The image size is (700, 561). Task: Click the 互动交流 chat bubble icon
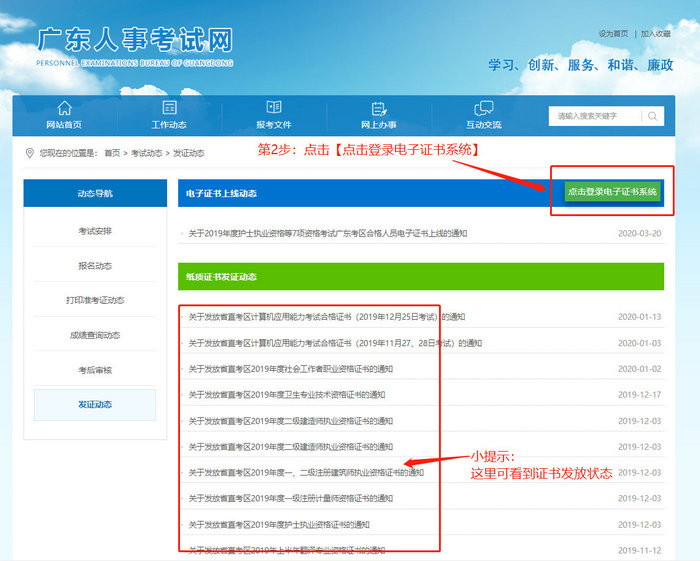[x=484, y=108]
